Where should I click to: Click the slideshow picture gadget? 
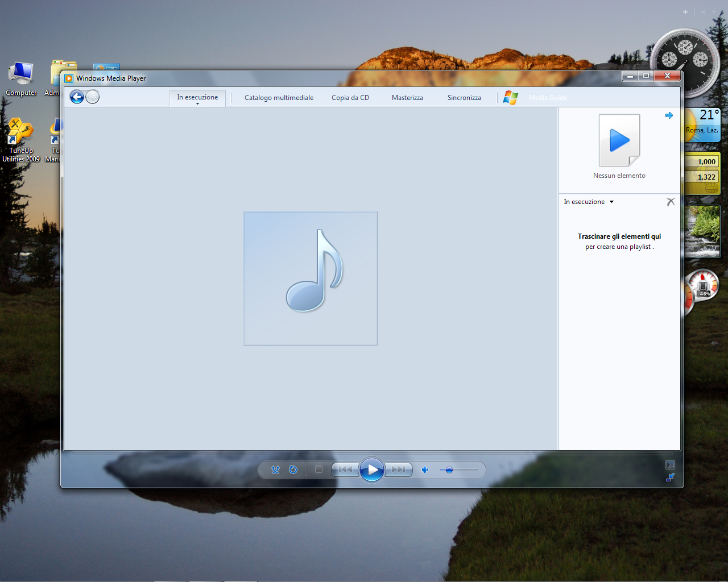click(x=703, y=231)
